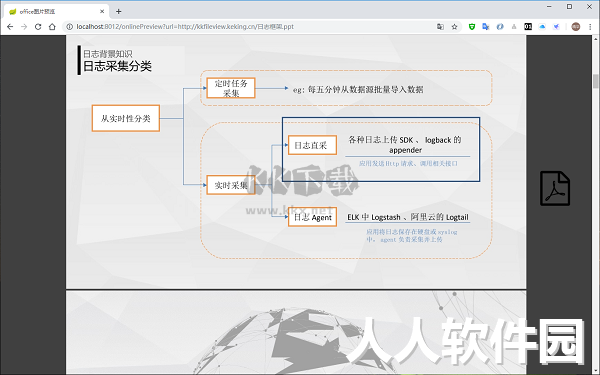View site information for localhost
Image resolution: width=600 pixels, height=375 pixels.
pos(69,27)
